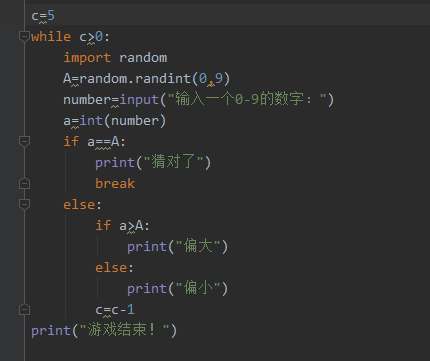
Task: Click the int(number) conversion
Action: point(123,121)
